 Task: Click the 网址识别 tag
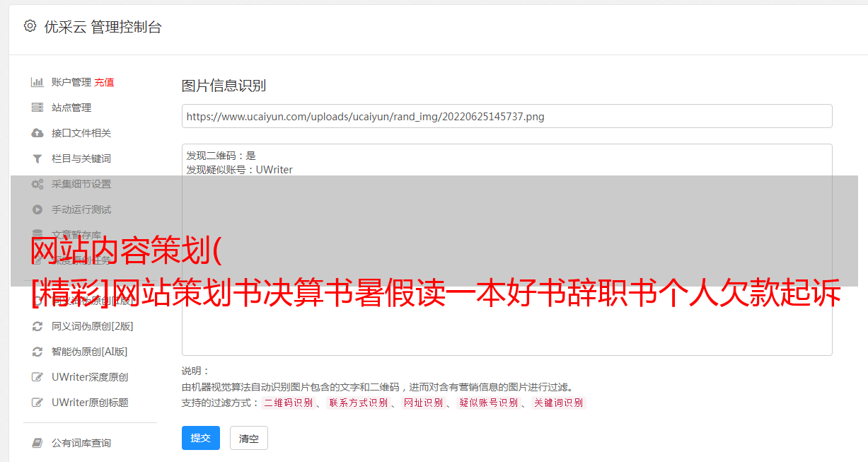click(423, 403)
